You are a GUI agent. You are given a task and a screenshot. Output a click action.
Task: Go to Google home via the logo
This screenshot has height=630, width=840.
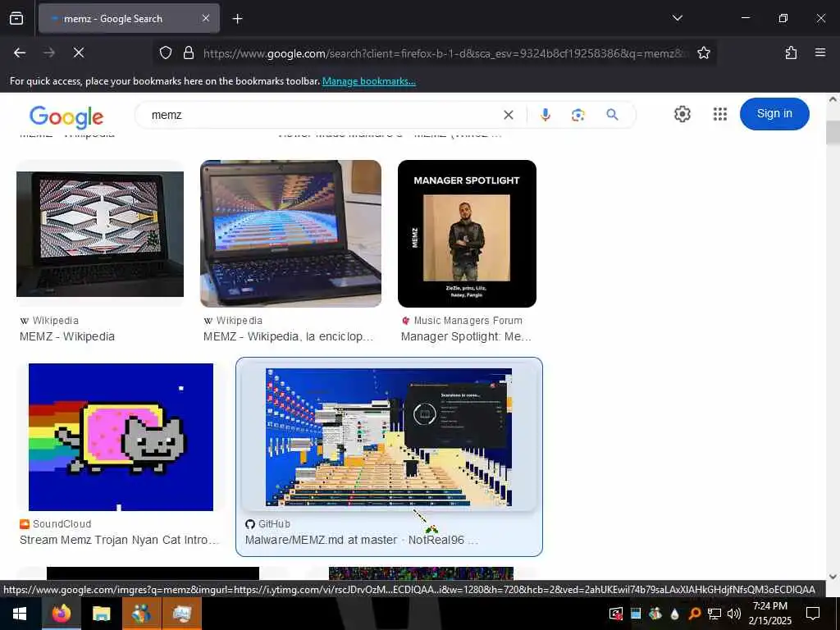66,116
